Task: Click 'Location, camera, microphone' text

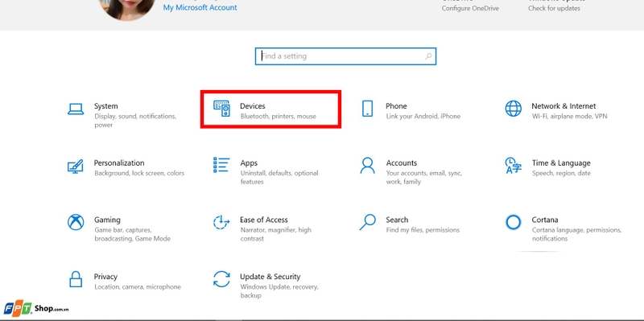Action: 138,287
